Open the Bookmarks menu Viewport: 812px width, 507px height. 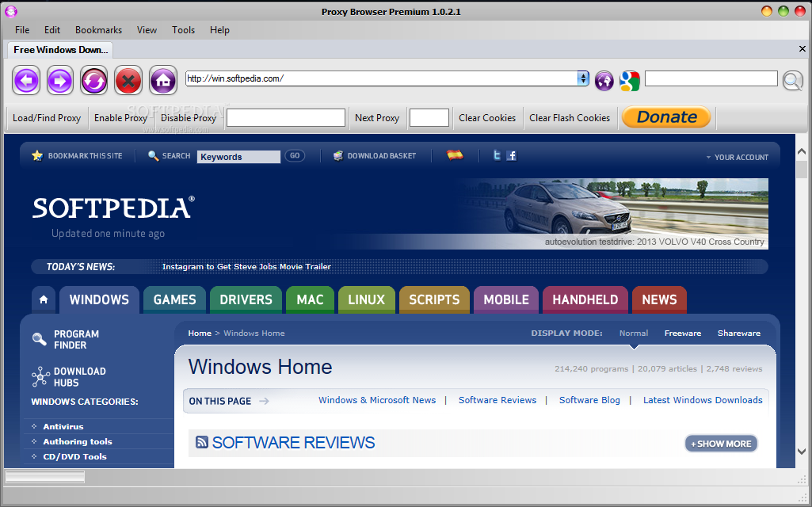[98, 30]
